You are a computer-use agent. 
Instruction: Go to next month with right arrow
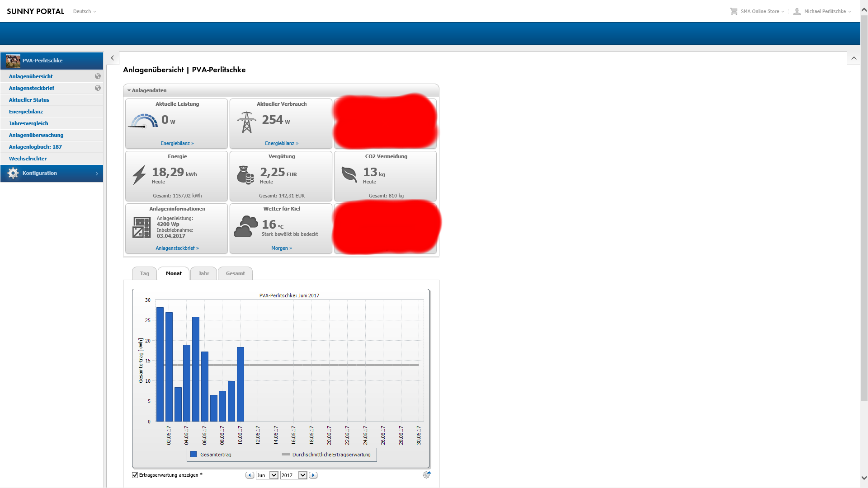click(x=313, y=475)
